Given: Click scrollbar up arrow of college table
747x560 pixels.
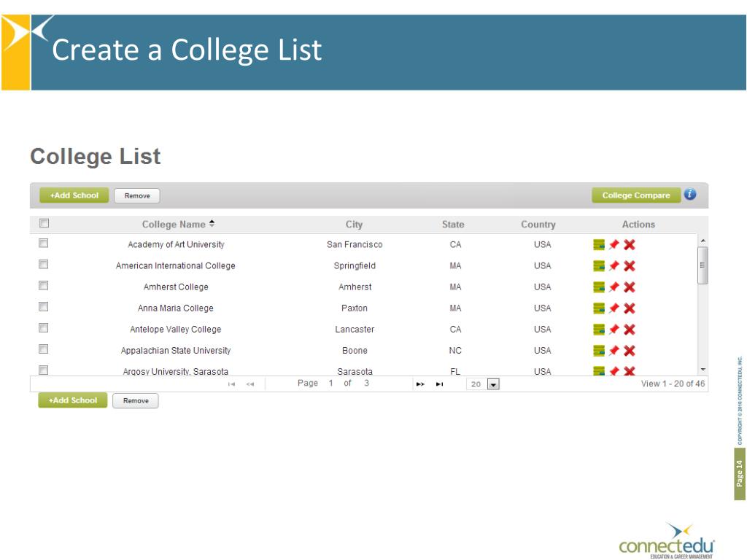Looking at the screenshot, I should 703,241.
